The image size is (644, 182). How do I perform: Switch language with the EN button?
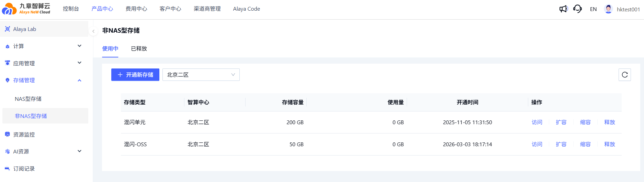click(593, 9)
